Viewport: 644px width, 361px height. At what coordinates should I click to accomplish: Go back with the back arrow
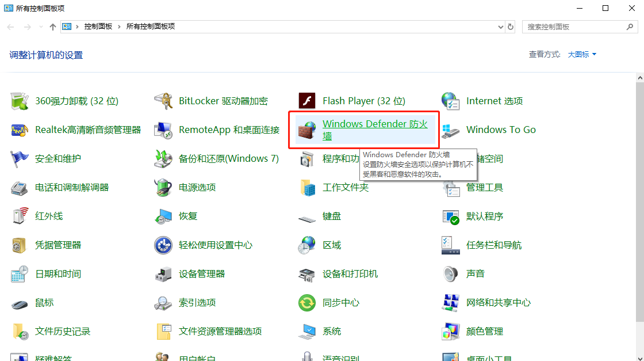pyautogui.click(x=11, y=26)
